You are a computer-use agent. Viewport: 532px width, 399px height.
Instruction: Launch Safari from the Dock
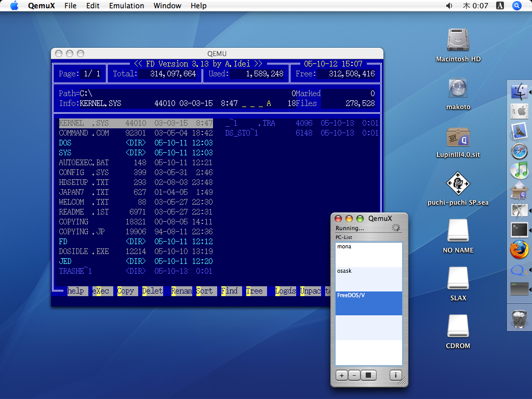pyautogui.click(x=519, y=151)
